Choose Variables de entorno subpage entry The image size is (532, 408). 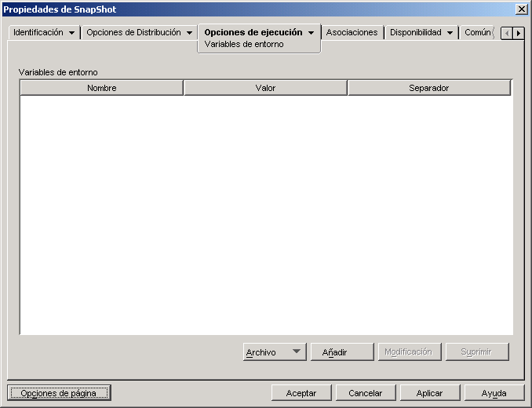point(244,45)
